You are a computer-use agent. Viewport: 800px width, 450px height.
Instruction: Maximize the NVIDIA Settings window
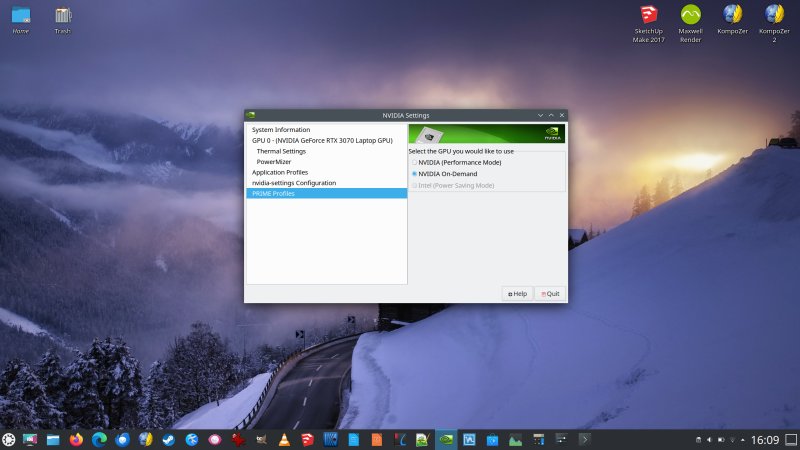coord(551,115)
